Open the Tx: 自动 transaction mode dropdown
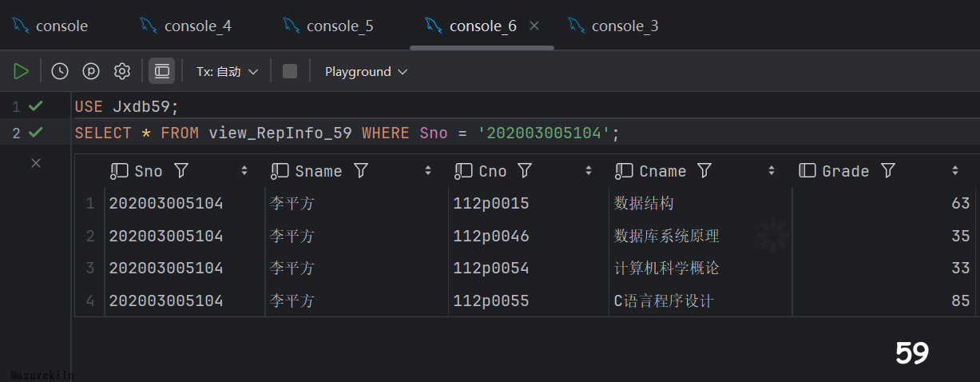The image size is (980, 382). click(x=228, y=71)
